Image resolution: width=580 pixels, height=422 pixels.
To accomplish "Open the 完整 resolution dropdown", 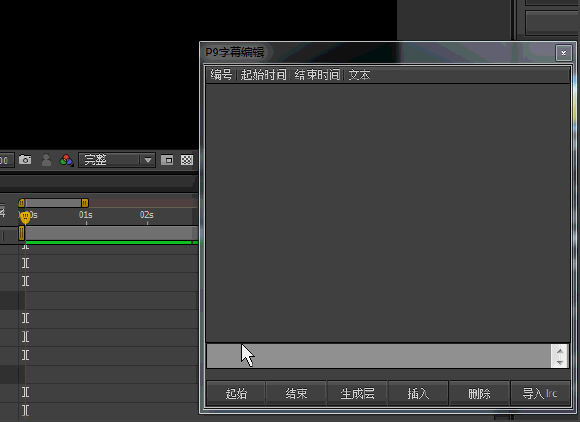I will 117,160.
